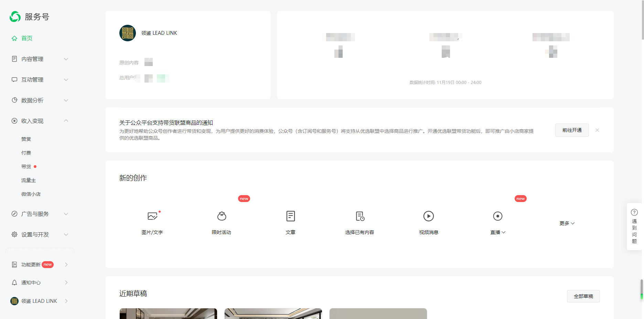Select the 付费 submenu item
The height and width of the screenshot is (319, 644).
pyautogui.click(x=26, y=153)
